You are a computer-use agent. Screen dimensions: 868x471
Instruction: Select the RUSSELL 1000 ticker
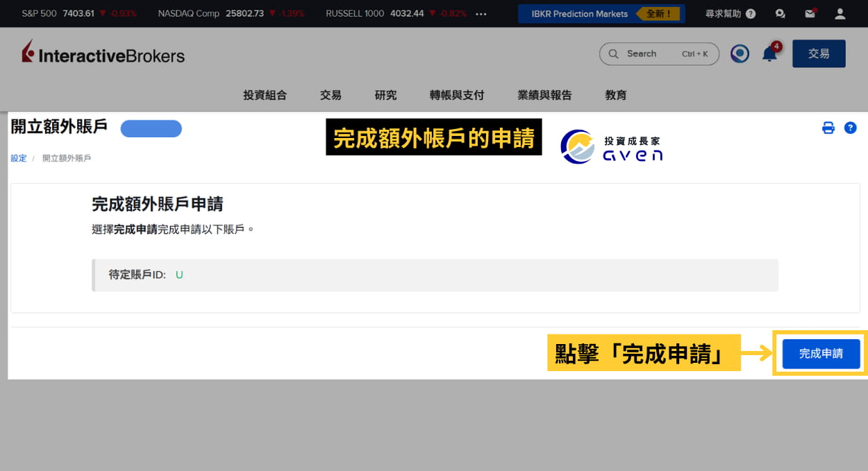coord(396,13)
